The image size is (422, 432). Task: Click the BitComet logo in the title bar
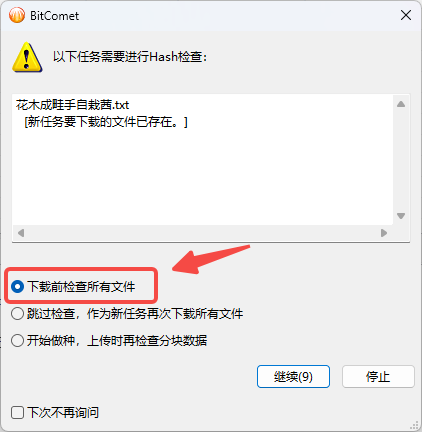pyautogui.click(x=17, y=15)
